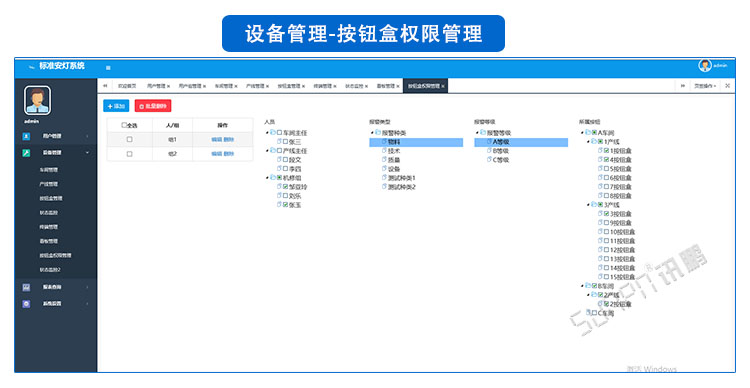The height and width of the screenshot is (388, 750).
Task: Close the 按钮盒权限管理 tab with its x
Action: coord(443,87)
